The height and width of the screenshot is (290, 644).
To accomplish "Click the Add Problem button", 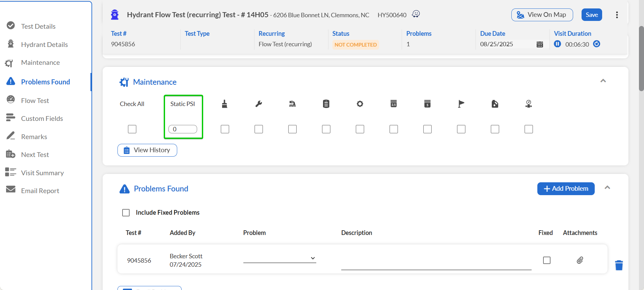I will pos(566,189).
